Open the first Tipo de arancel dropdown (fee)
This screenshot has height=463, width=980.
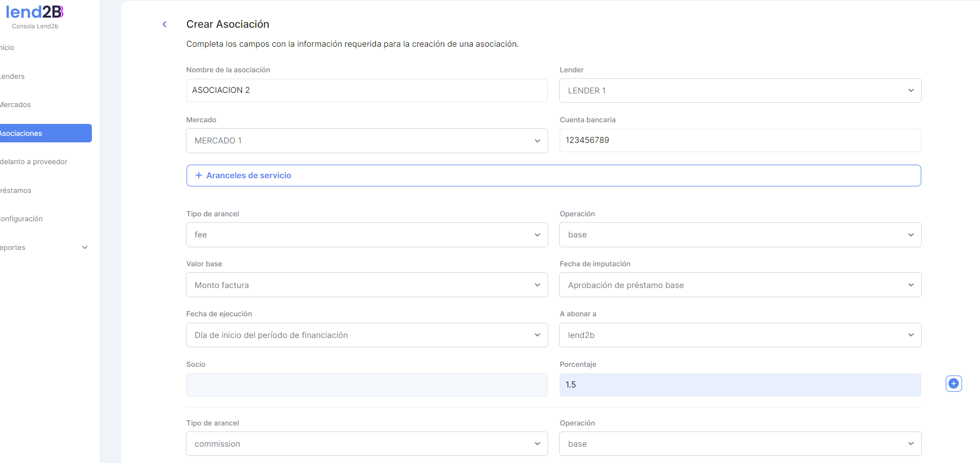point(367,235)
